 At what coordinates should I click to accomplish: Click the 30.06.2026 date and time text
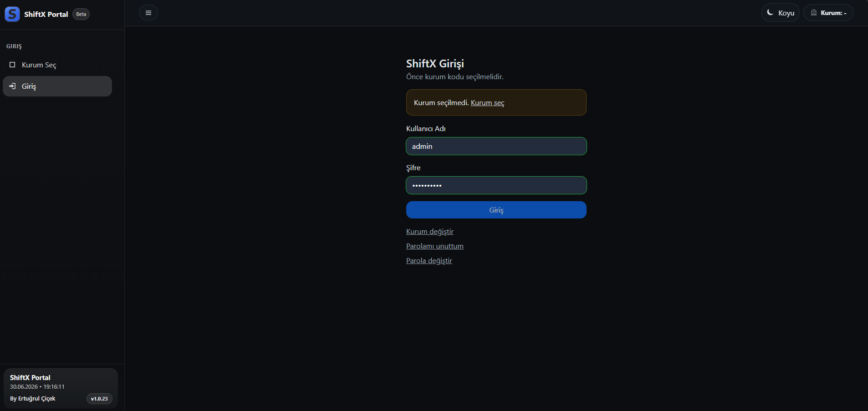(37, 387)
